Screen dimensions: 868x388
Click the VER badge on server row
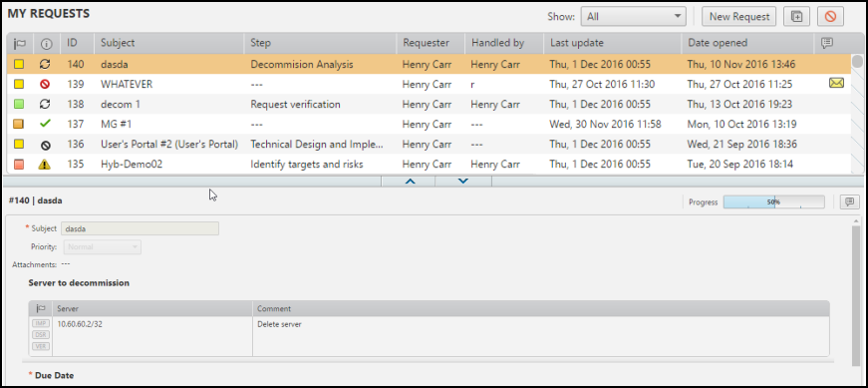41,346
